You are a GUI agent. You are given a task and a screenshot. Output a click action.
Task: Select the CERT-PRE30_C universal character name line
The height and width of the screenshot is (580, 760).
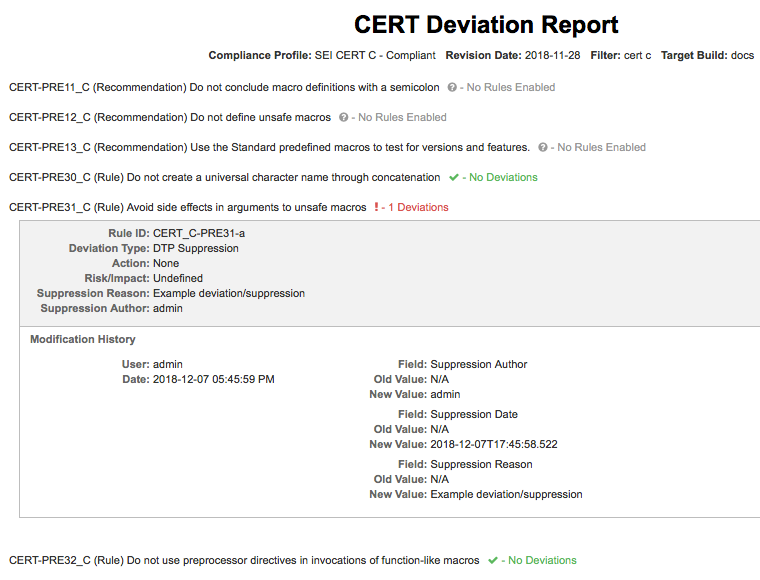(x=224, y=177)
